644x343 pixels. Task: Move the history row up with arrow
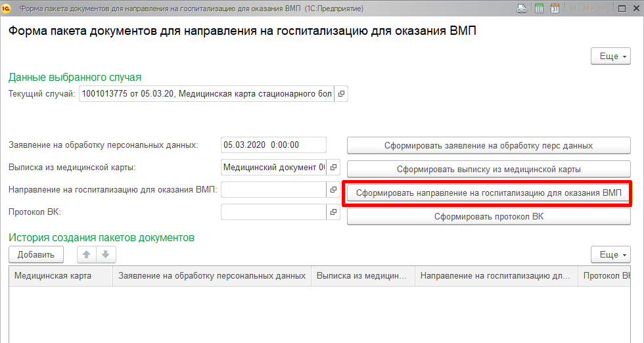click(x=86, y=254)
